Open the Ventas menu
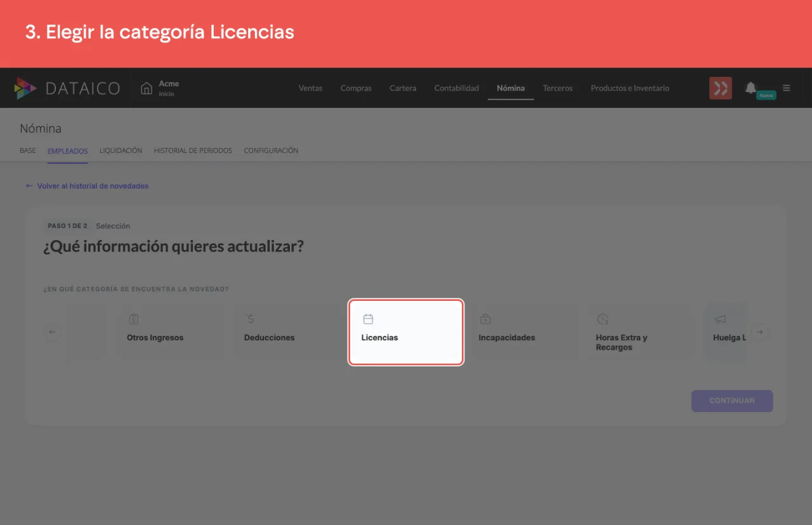Viewport: 812px width, 525px height. (310, 88)
